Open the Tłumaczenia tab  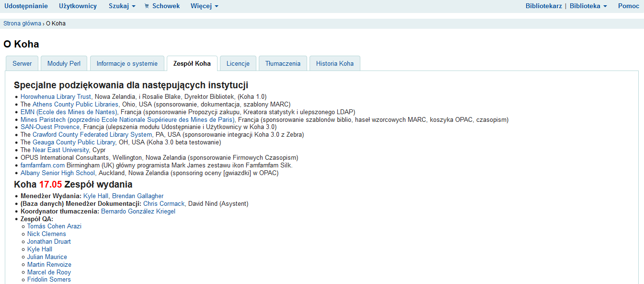pyautogui.click(x=283, y=63)
